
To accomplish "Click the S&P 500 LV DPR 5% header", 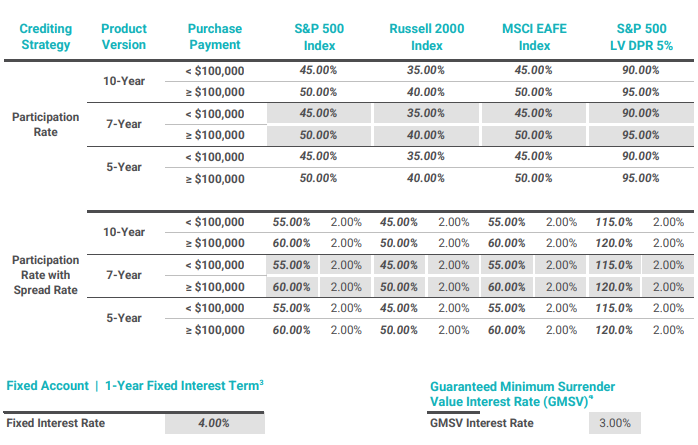I will (x=641, y=37).
